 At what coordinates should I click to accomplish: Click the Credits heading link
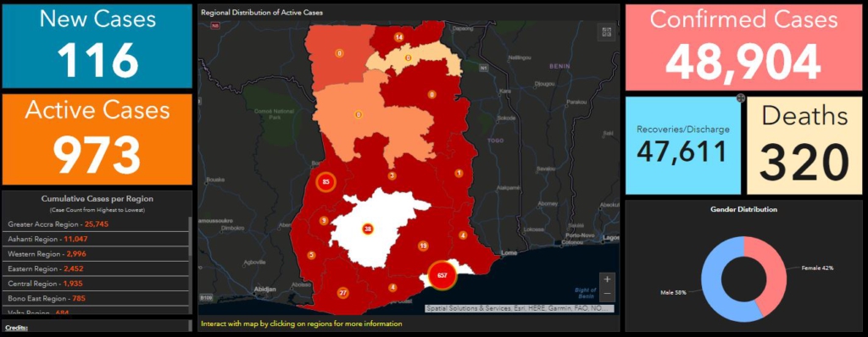click(x=17, y=328)
